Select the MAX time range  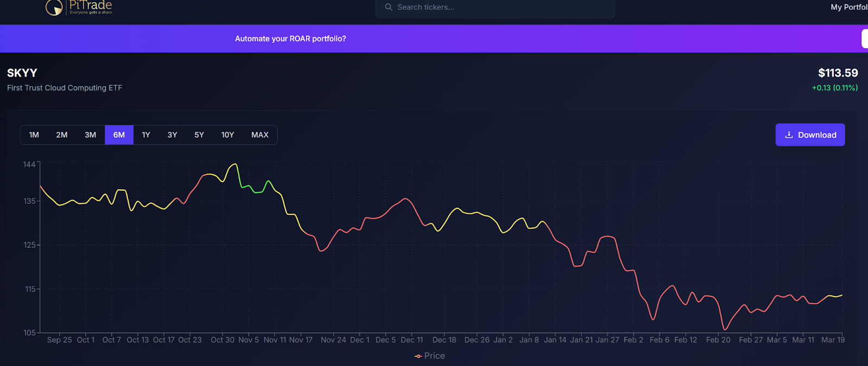(x=260, y=134)
